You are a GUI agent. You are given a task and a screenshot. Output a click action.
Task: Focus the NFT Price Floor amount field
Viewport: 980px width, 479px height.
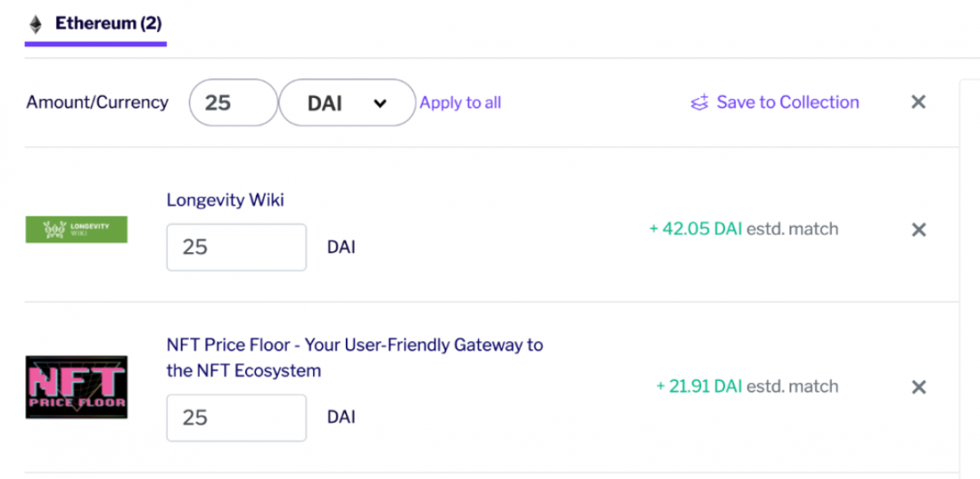pos(236,417)
